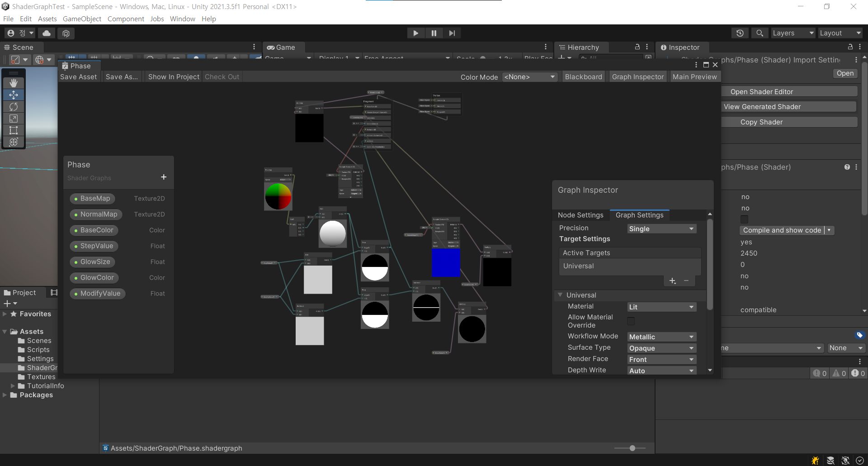Switch to Node Settings tab
Screen dimensions: 868x466
[580, 215]
